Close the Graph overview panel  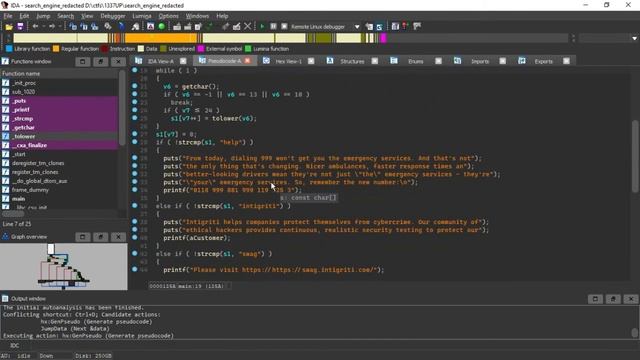tap(118, 237)
